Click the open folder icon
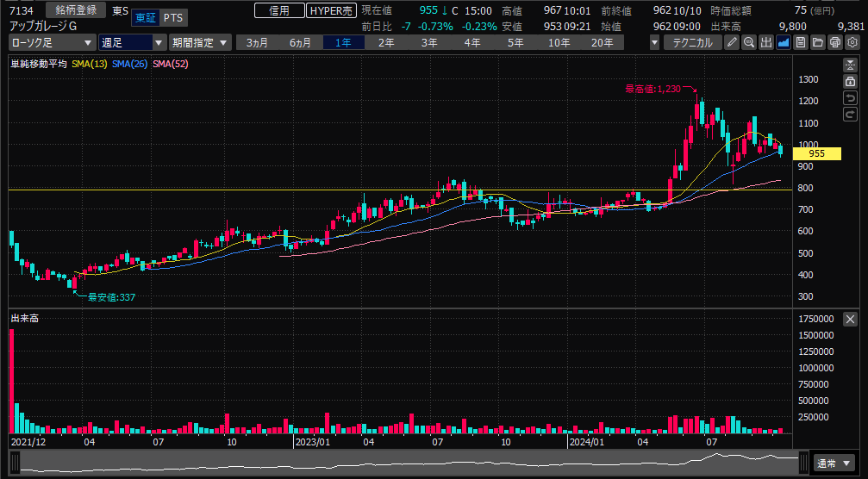Screen dimensions: 868x479 point(818,42)
